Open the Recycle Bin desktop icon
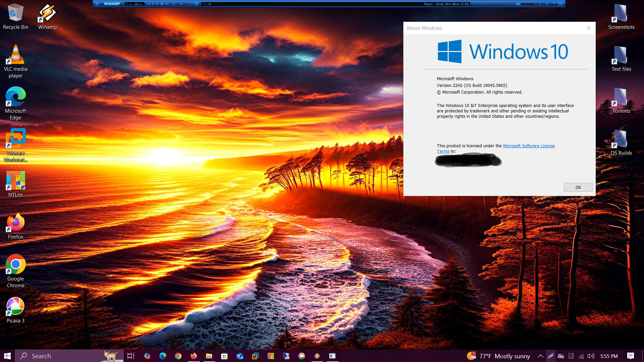Image resolution: width=644 pixels, height=362 pixels. [x=15, y=16]
